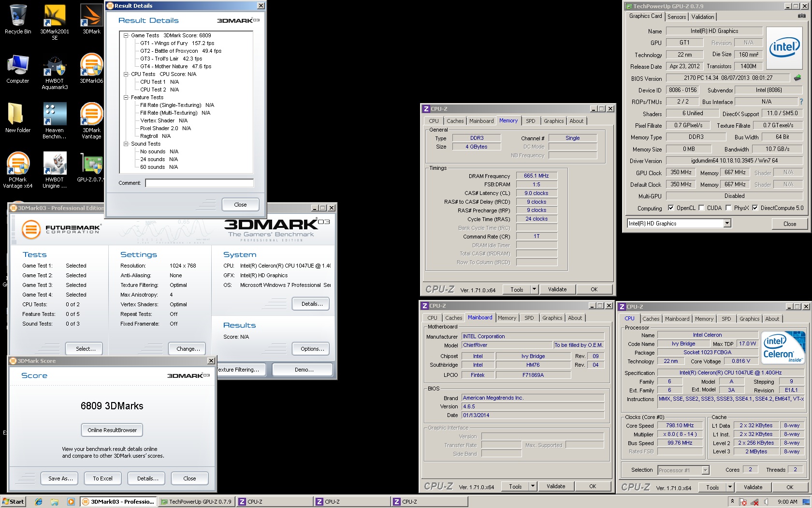The image size is (812, 508).
Task: Click the To Excel button
Action: click(x=102, y=478)
